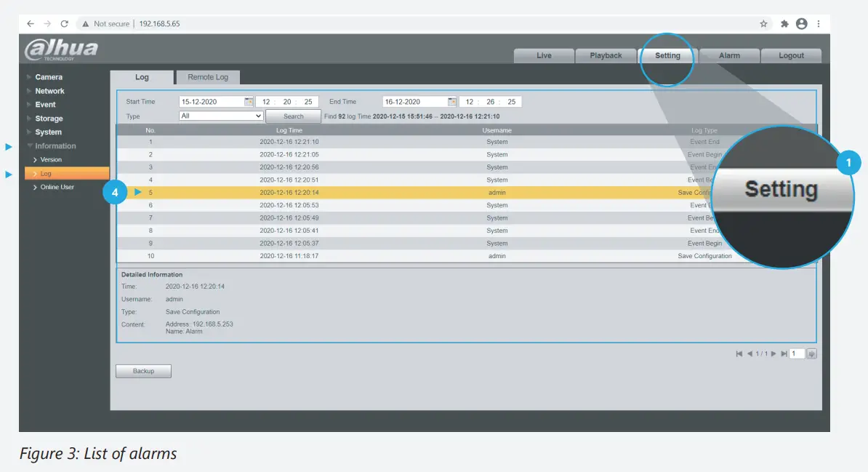Bookmark the page with the star icon
The width and height of the screenshot is (868, 472).
763,24
